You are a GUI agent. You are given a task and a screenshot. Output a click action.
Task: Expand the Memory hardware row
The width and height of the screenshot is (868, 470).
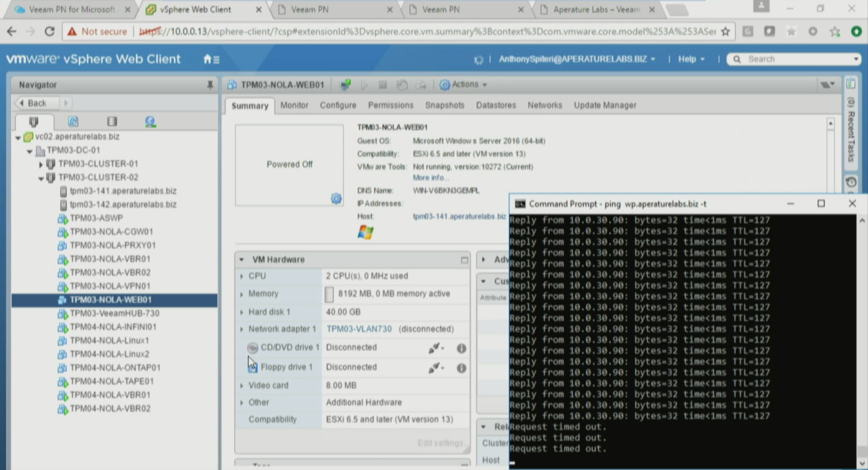(x=242, y=294)
